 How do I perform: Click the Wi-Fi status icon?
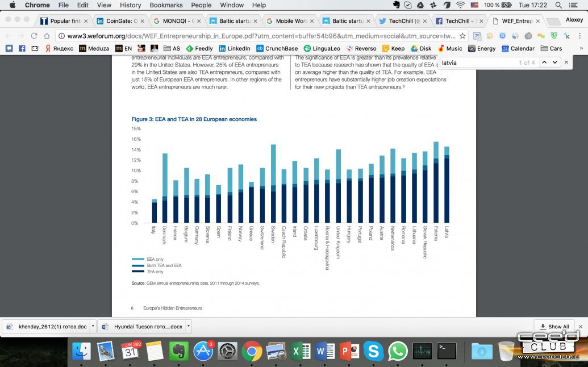pyautogui.click(x=460, y=5)
